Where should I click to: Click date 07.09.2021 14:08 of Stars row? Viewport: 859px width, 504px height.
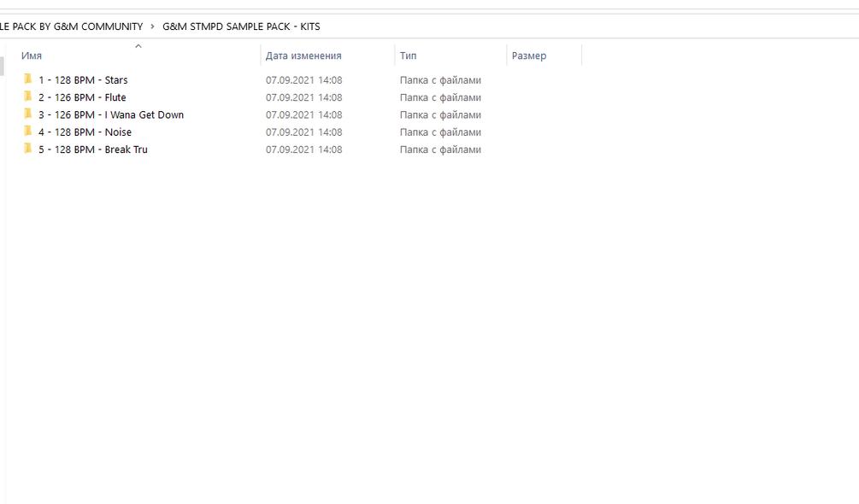304,80
